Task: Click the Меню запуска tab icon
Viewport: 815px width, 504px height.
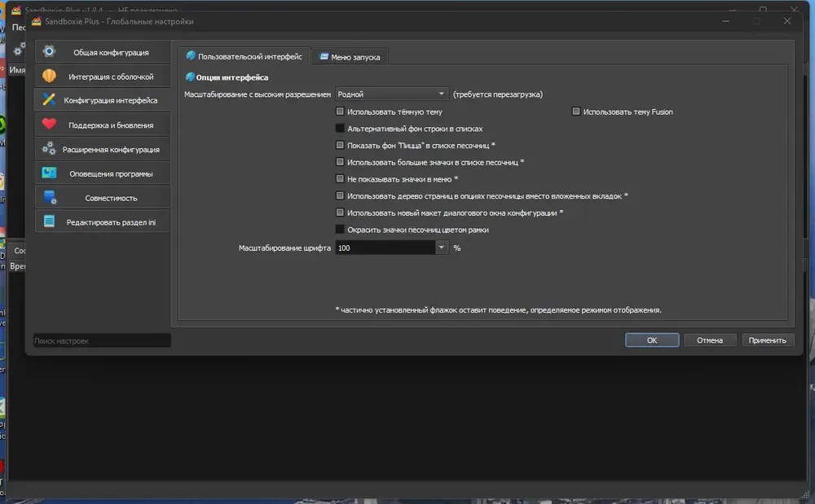Action: pyautogui.click(x=324, y=56)
